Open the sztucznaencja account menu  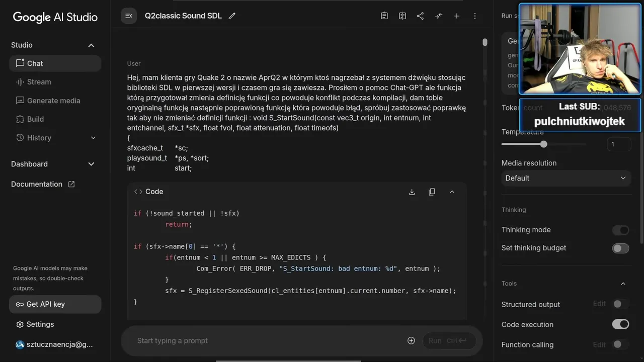click(x=55, y=344)
